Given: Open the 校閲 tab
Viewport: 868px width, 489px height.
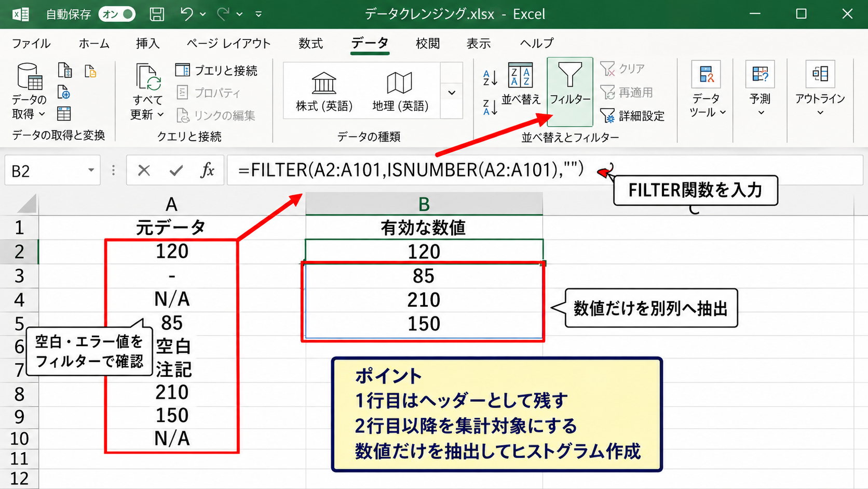Looking at the screenshot, I should [428, 43].
